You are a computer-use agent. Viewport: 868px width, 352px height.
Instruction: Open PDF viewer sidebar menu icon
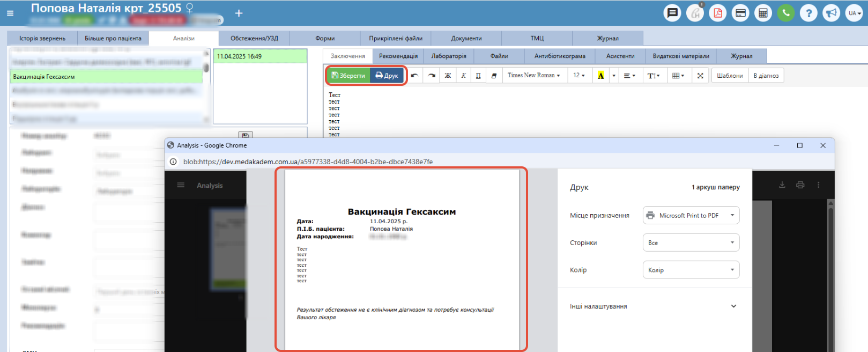(181, 185)
